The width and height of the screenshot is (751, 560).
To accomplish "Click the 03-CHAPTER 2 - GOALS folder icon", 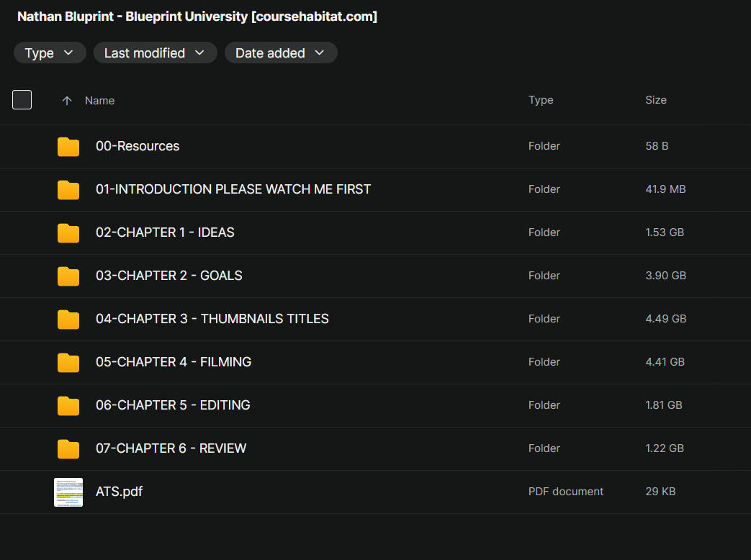I will click(68, 276).
